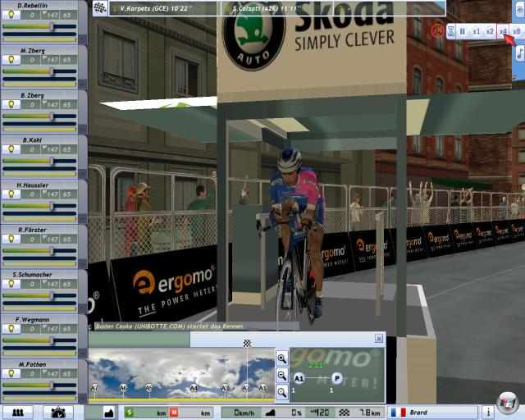Click the A1 marker on stage profile
Screen dimensions: 525x420
pyautogui.click(x=262, y=388)
